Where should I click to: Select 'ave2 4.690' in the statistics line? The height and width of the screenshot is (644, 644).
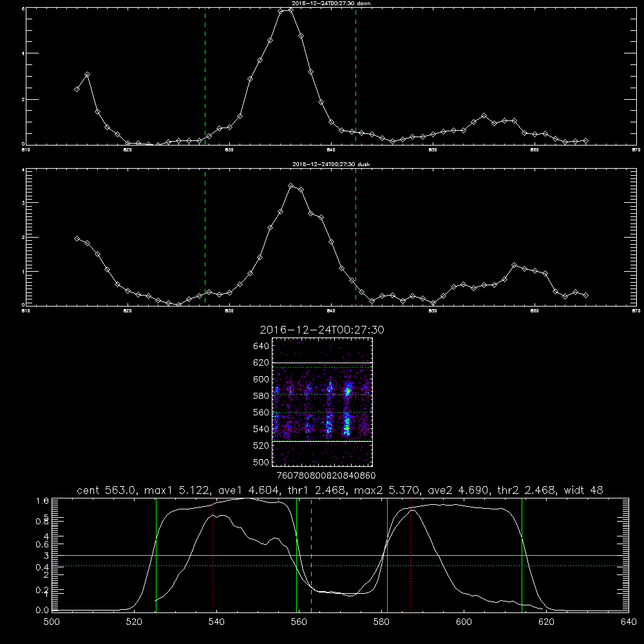(459, 490)
